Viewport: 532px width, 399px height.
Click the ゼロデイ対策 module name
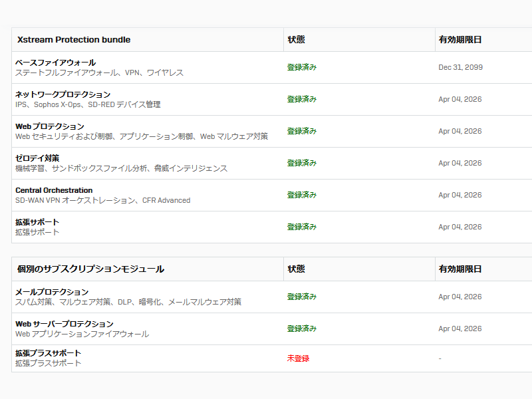[x=37, y=158]
